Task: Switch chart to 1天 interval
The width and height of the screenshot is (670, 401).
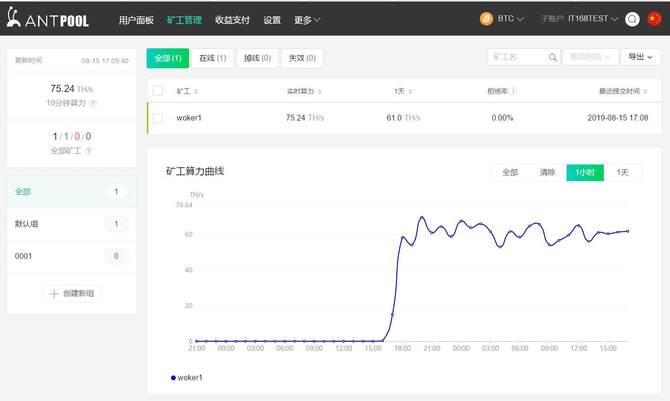Action: [x=623, y=172]
